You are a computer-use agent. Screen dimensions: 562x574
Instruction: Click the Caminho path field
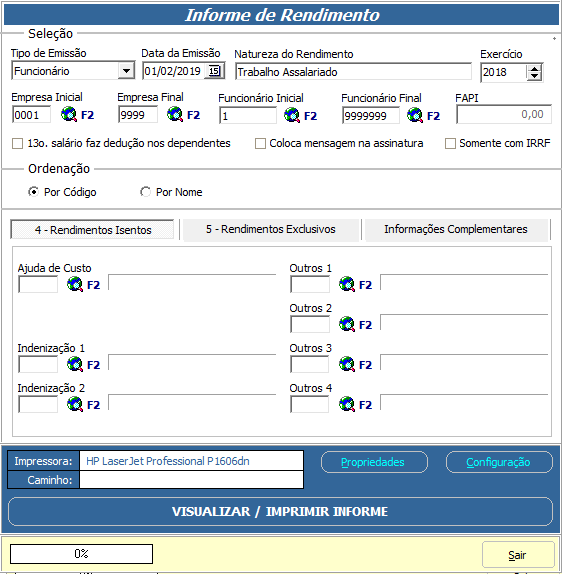191,480
